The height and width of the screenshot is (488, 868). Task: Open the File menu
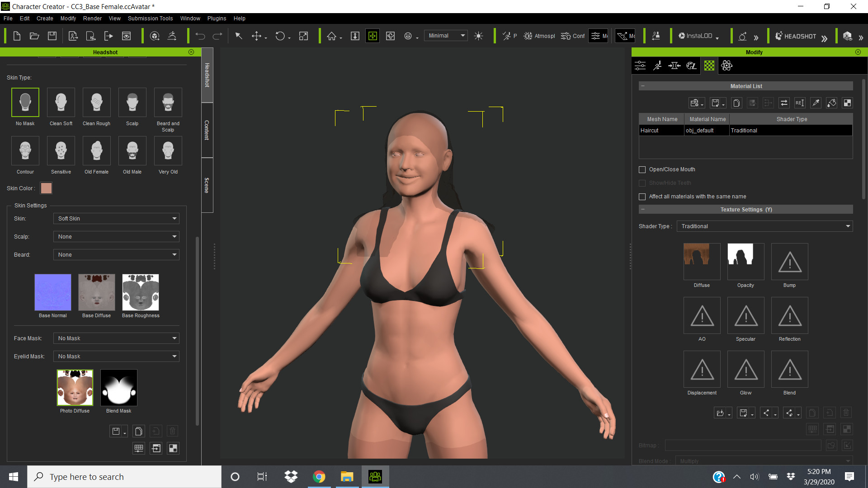point(8,19)
